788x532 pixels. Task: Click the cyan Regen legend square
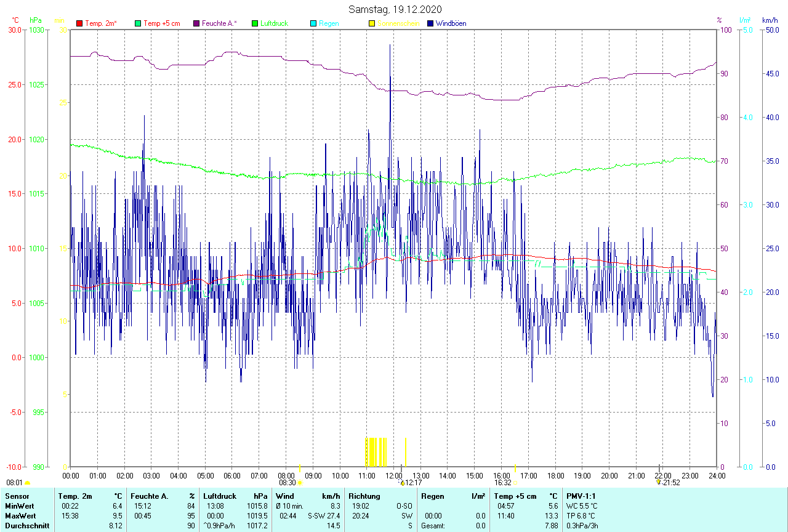[x=313, y=23]
